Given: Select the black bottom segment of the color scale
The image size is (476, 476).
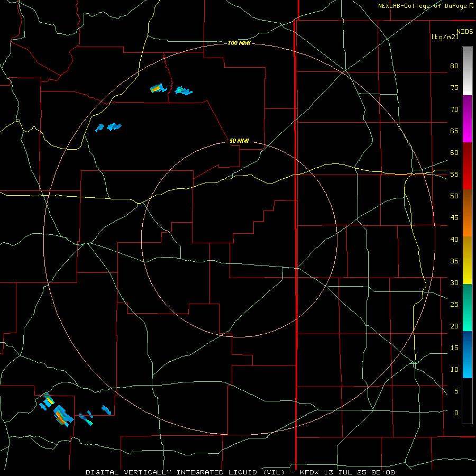Looking at the screenshot, I should click(x=467, y=401).
